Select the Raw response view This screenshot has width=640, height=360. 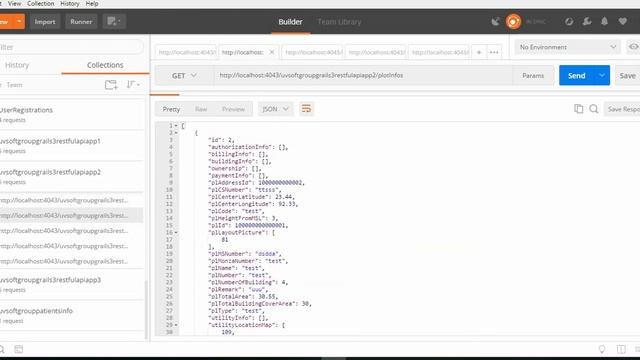pyautogui.click(x=201, y=109)
